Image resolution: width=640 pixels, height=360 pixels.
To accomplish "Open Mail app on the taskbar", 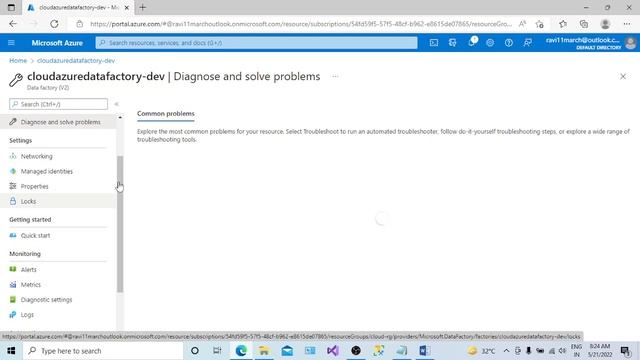I will click(287, 351).
